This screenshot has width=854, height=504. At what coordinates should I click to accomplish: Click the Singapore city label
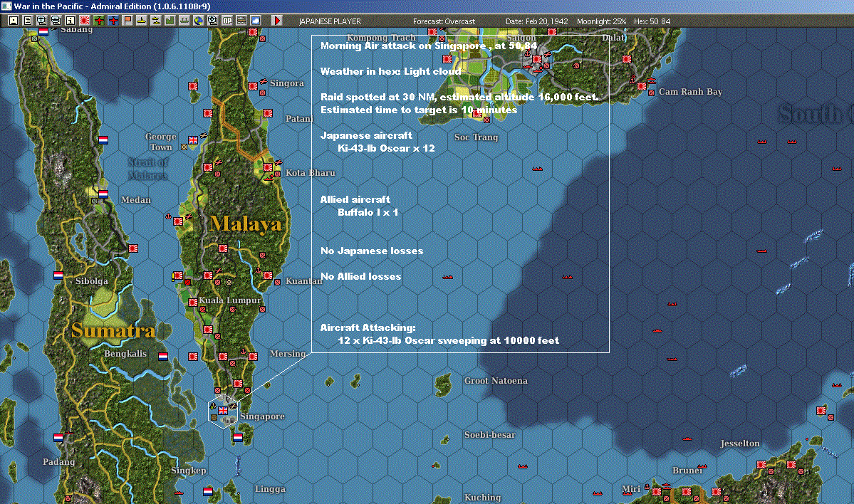263,416
